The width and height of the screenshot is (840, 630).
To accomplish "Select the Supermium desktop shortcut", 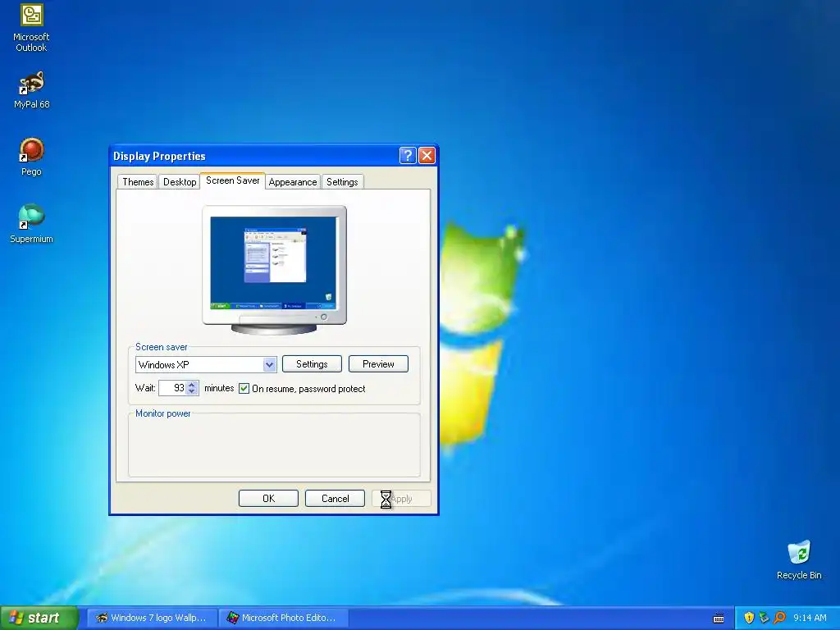I will tap(32, 224).
